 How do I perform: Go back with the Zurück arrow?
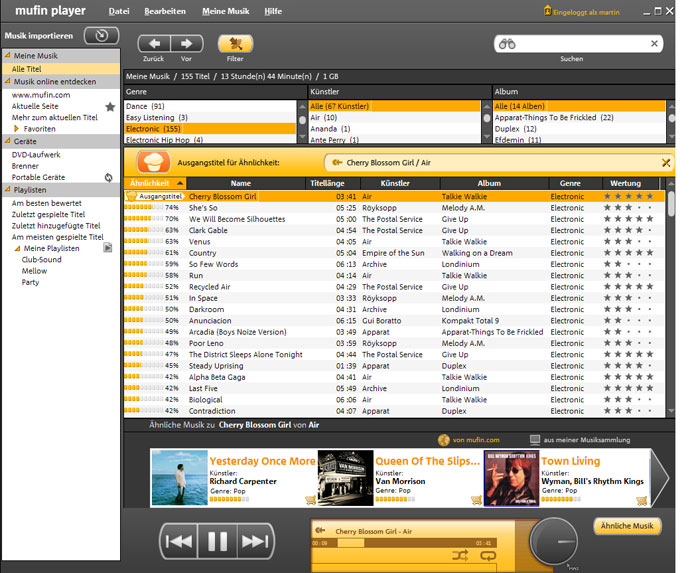click(x=154, y=44)
